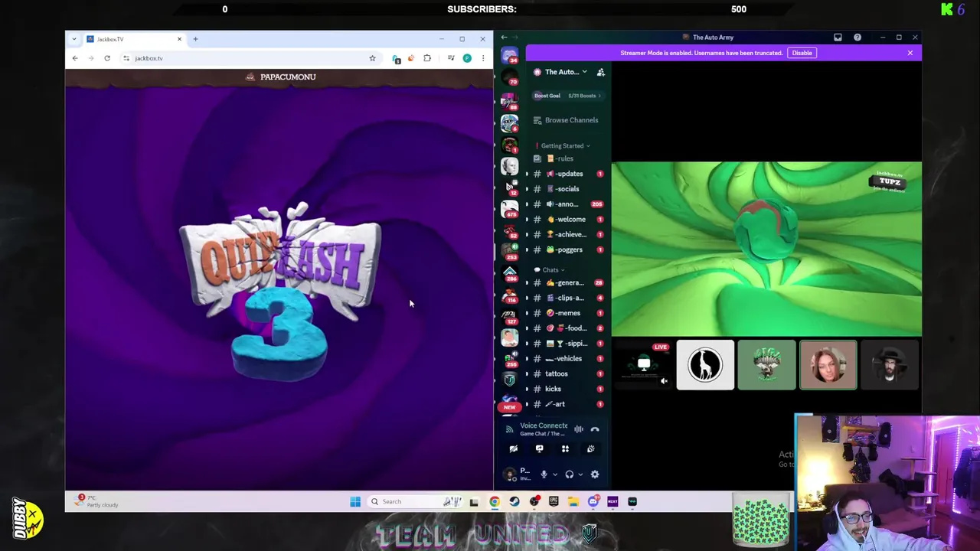Switch to the Jackbox.TV browser tab
Screen dimensions: 980x551
point(135,39)
